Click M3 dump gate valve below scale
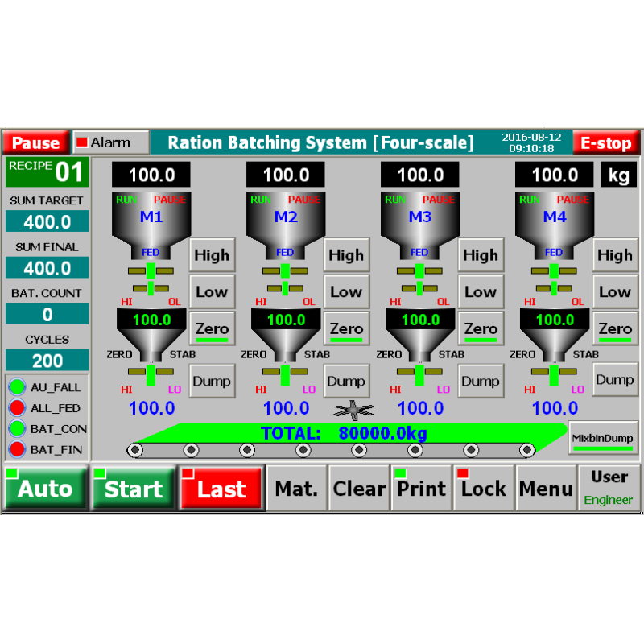 419,374
